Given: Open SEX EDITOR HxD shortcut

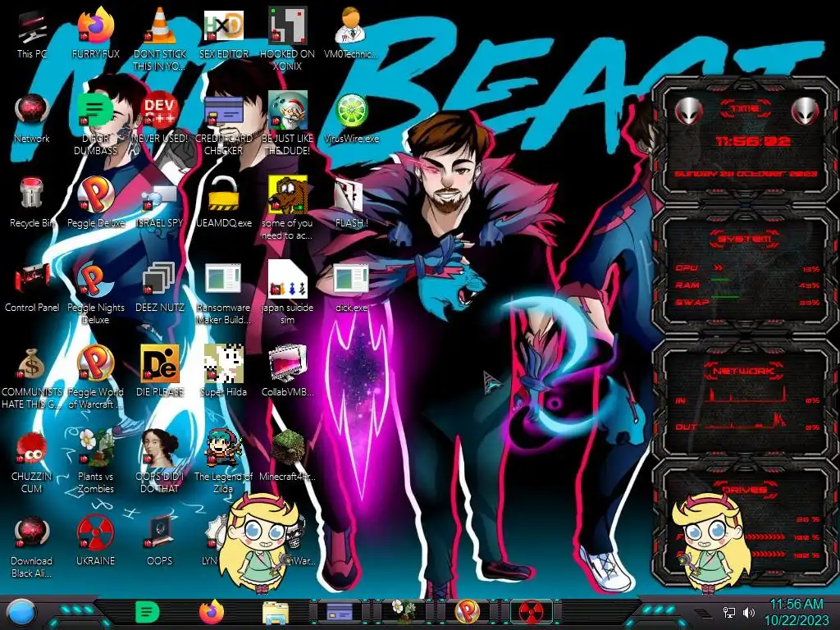Looking at the screenshot, I should [x=223, y=25].
